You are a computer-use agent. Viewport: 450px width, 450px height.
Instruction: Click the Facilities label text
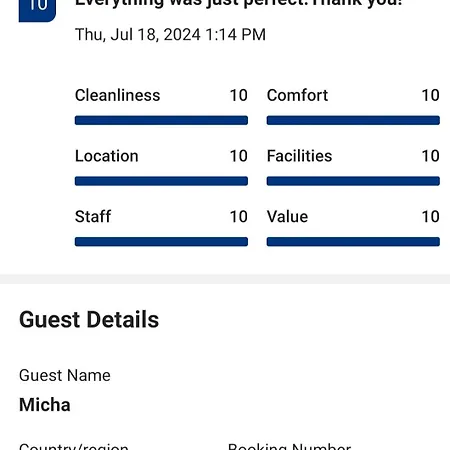(x=299, y=156)
